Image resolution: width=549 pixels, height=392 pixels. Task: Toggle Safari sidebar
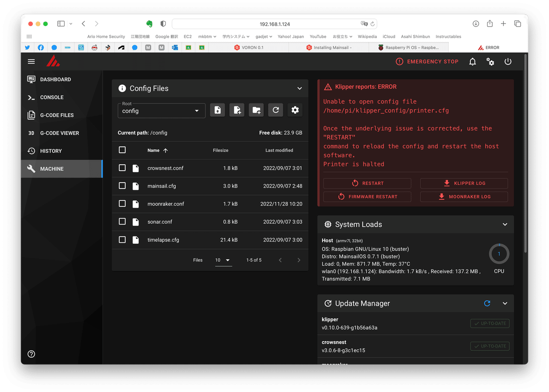tap(61, 24)
